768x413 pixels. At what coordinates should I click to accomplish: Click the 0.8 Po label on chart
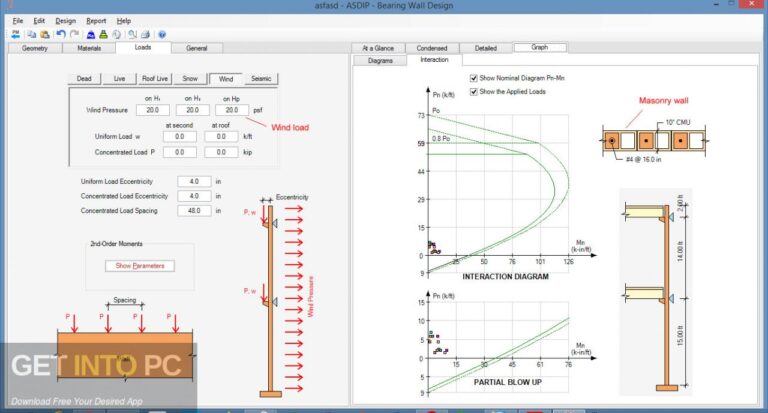point(441,139)
